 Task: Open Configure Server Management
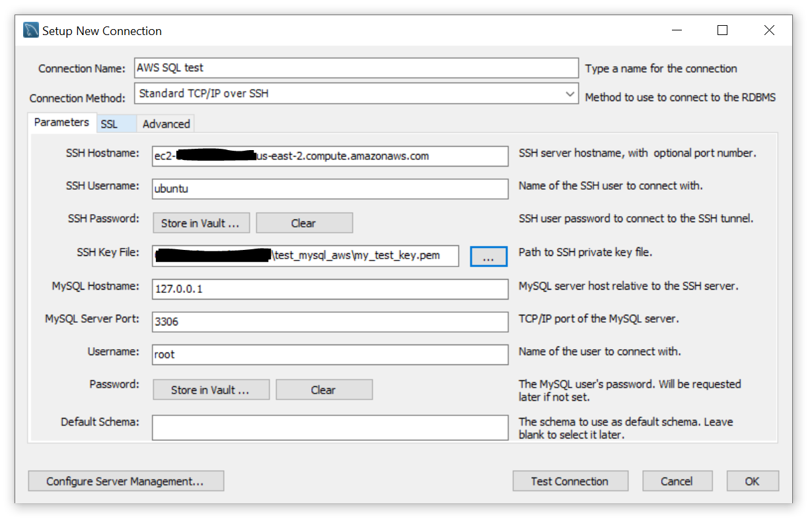[x=126, y=481]
